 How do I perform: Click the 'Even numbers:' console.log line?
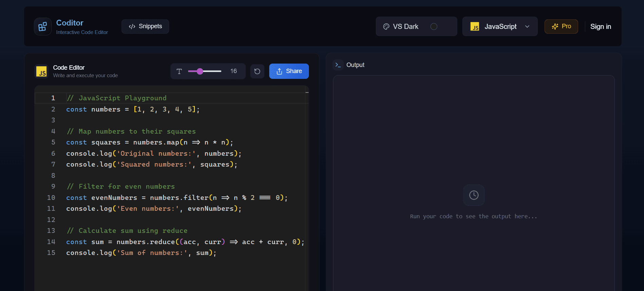154,209
